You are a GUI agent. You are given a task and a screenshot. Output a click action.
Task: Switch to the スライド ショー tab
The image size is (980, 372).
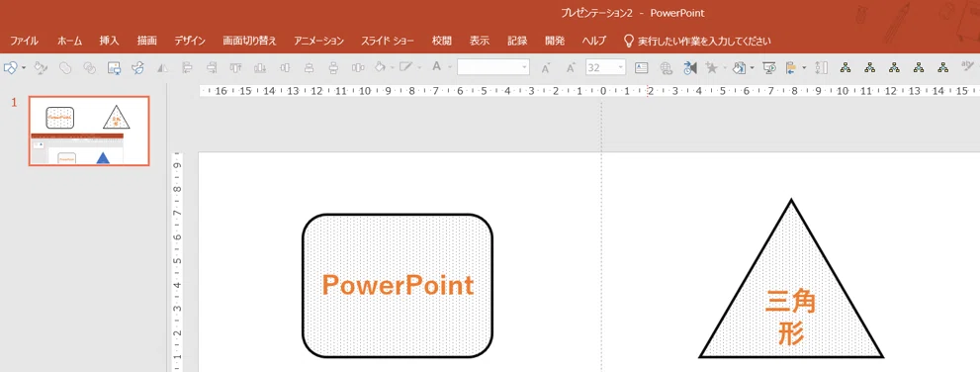(388, 42)
